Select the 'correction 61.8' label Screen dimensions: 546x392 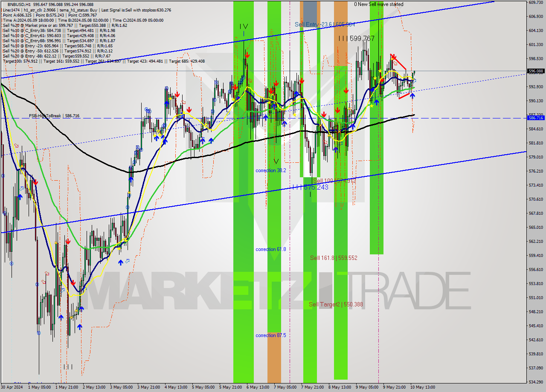tap(270, 249)
